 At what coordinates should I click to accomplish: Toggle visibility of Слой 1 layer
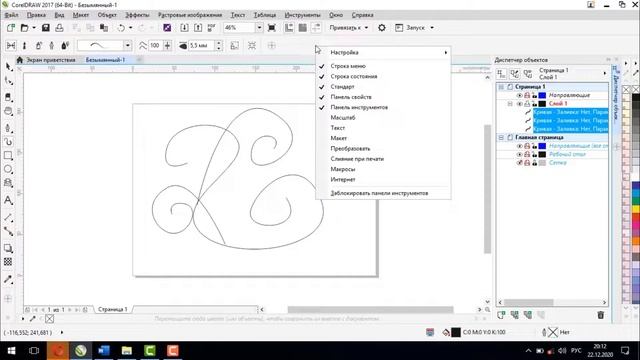pos(519,104)
